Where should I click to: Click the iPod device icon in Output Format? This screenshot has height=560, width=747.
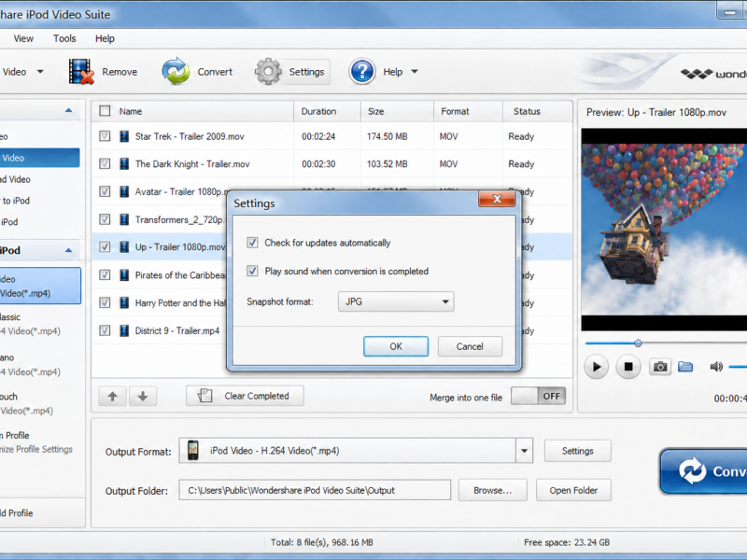(x=193, y=450)
